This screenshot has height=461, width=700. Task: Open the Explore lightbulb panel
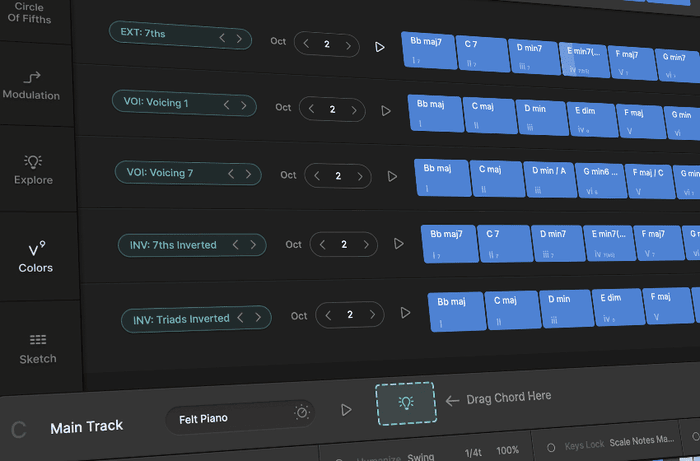coord(33,168)
